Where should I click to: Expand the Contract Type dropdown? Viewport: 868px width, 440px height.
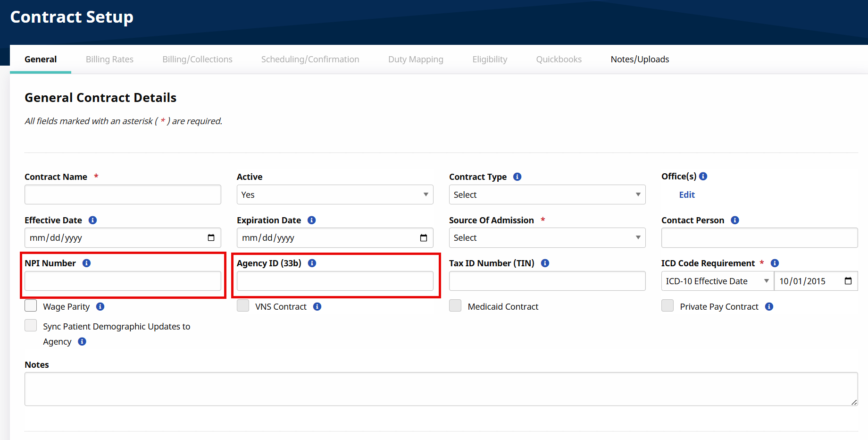click(x=547, y=195)
